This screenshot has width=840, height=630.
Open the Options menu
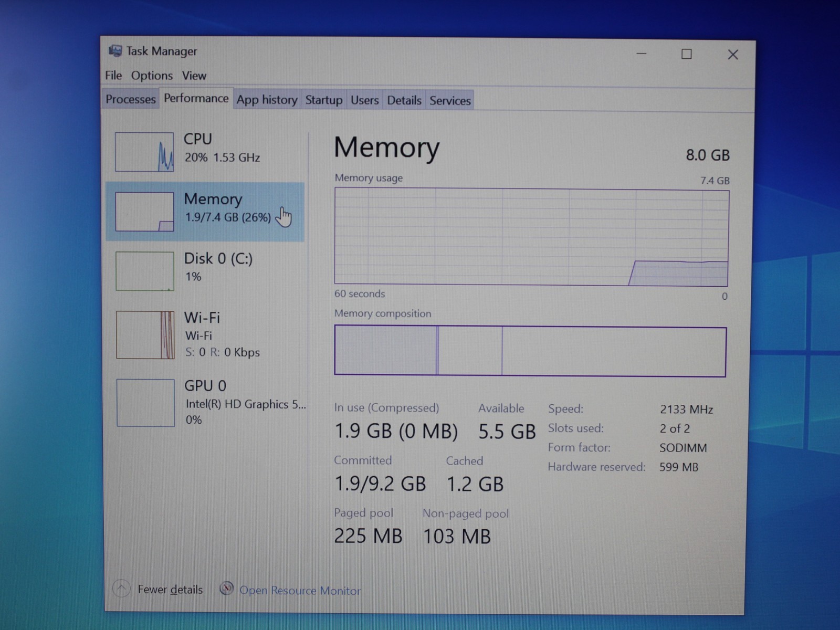coord(152,76)
